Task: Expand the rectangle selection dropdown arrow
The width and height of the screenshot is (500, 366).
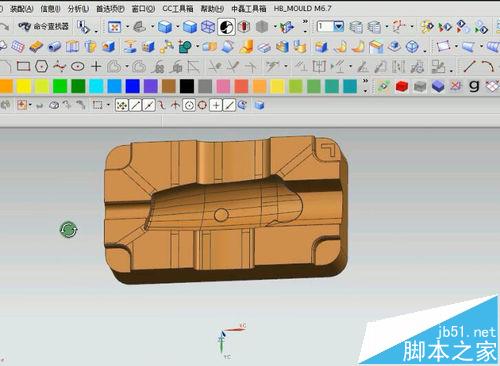Action: point(108,105)
